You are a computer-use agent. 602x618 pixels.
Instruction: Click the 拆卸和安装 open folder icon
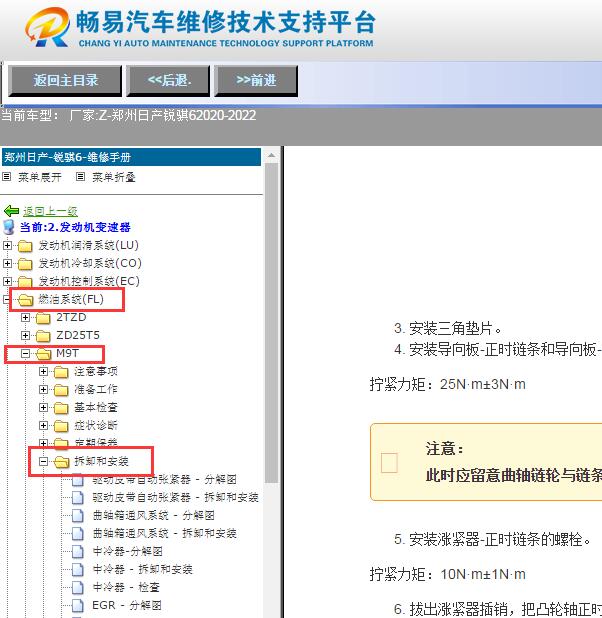pos(62,462)
